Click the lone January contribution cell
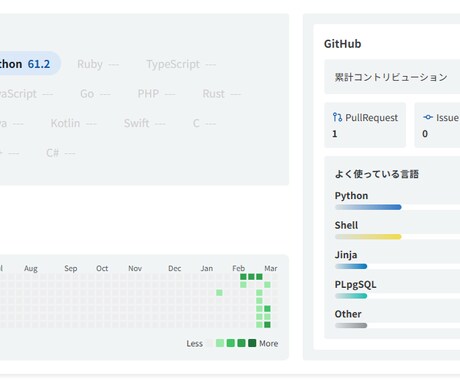460x380 pixels. (219, 293)
